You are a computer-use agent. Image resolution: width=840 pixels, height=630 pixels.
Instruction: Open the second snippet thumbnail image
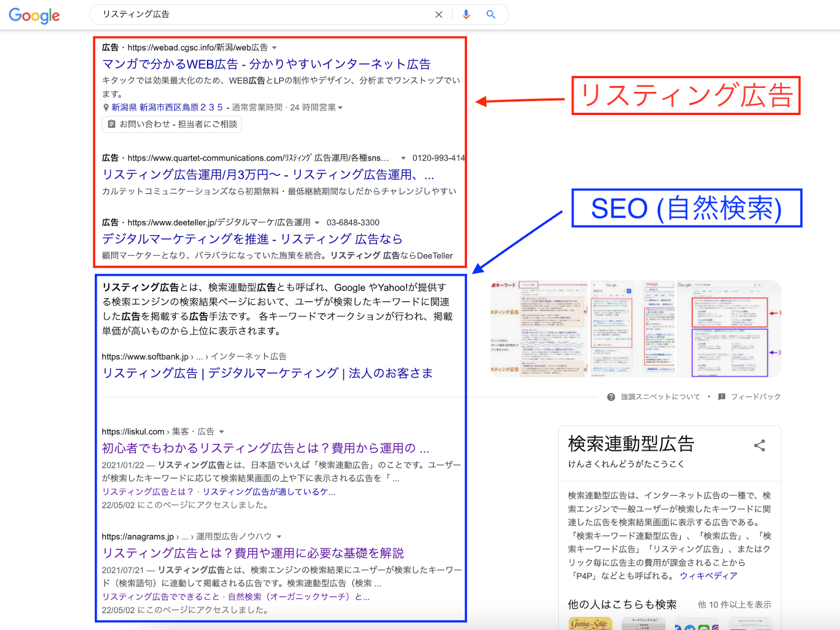(x=612, y=329)
